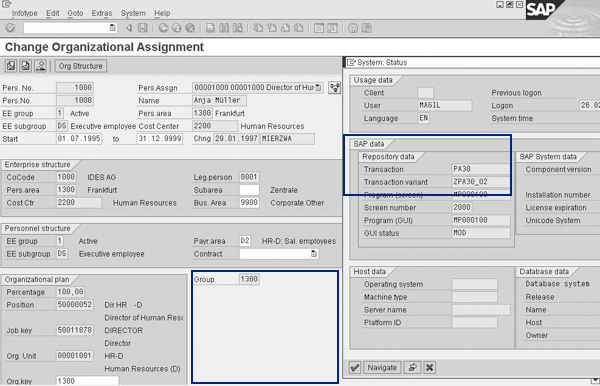Click the System: Status dialog title icon
The width and height of the screenshot is (600, 386).
tap(351, 62)
